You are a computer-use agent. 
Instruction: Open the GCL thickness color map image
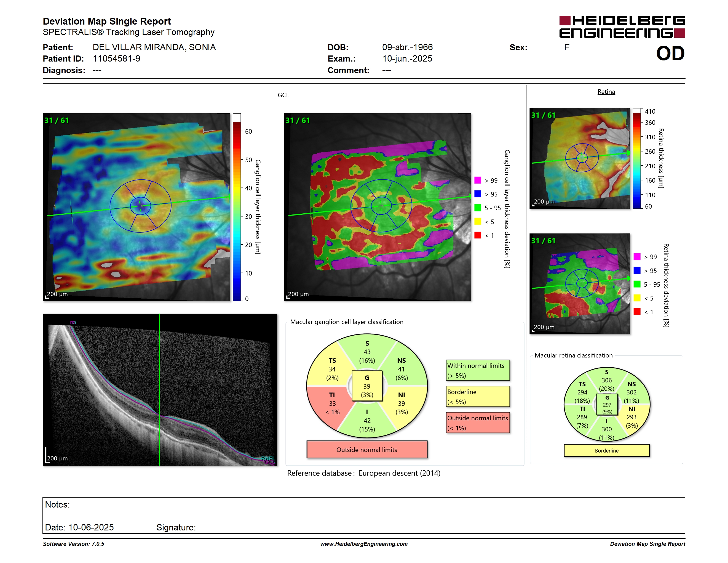point(136,207)
